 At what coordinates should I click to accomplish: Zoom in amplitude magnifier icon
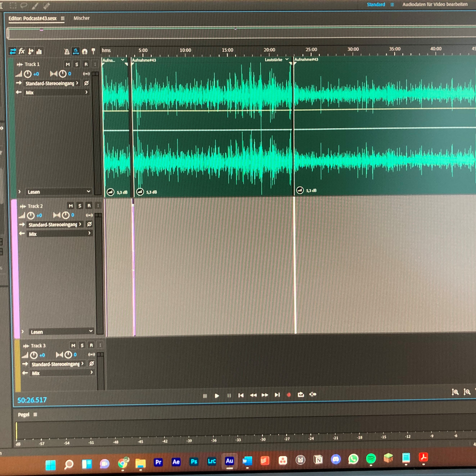tap(455, 392)
